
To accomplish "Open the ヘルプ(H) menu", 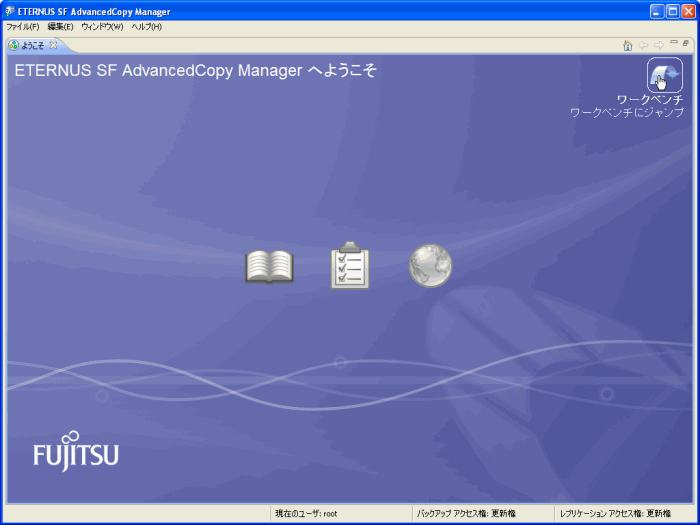I will (146, 27).
